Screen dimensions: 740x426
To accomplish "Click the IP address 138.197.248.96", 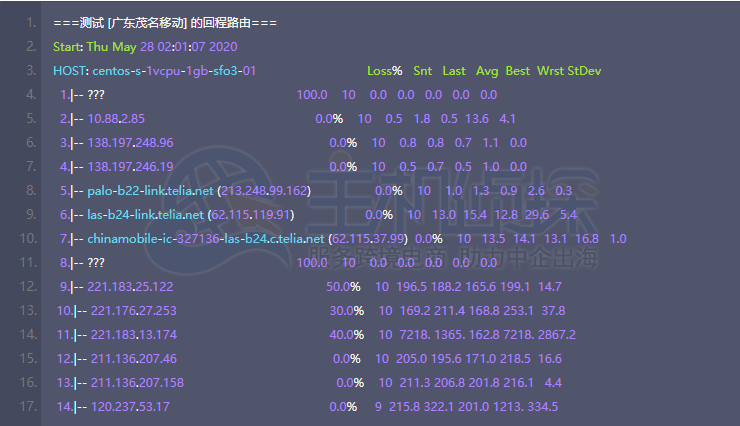I will click(x=131, y=143).
